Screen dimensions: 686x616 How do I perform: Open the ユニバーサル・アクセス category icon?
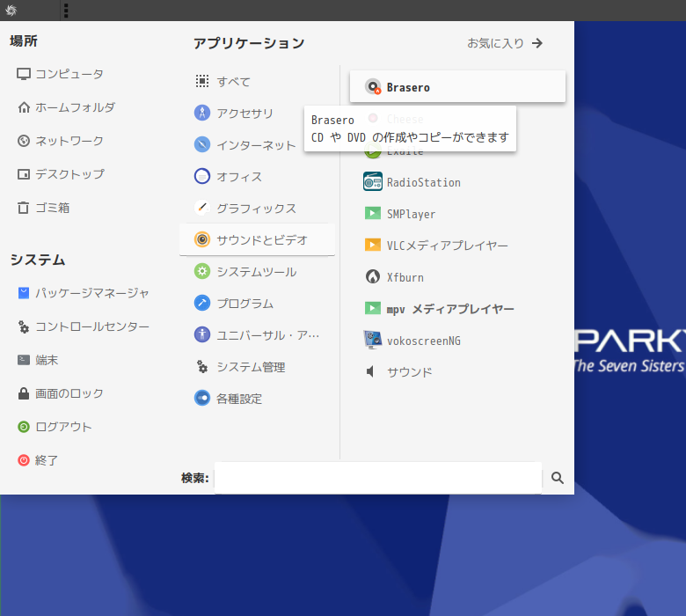click(x=202, y=334)
